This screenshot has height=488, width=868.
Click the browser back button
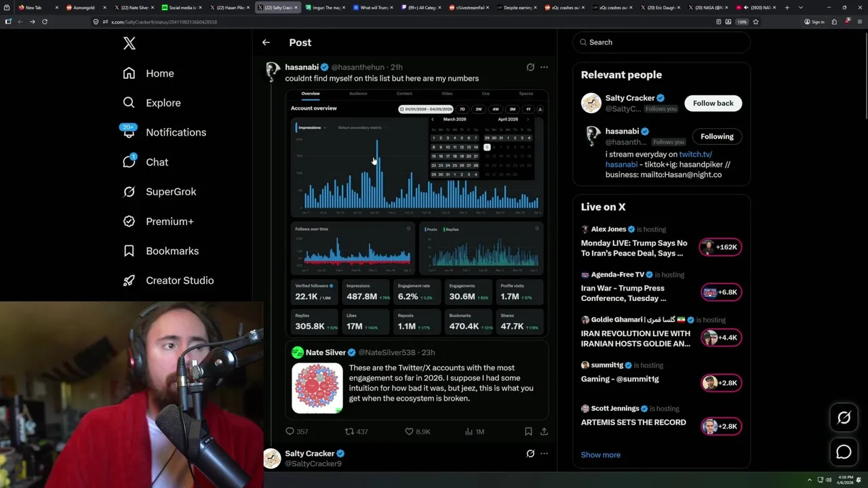(x=20, y=22)
